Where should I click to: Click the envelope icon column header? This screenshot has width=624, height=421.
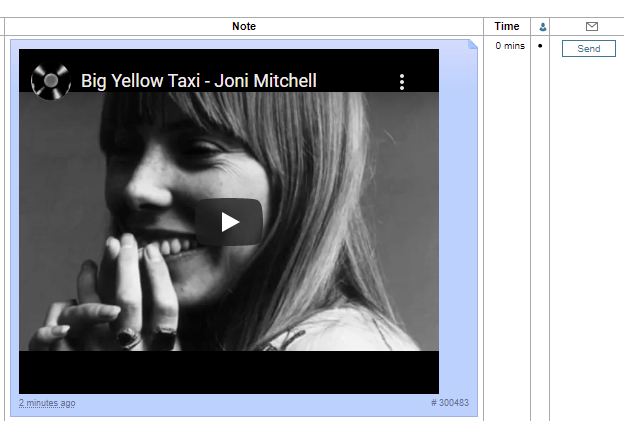(x=592, y=26)
